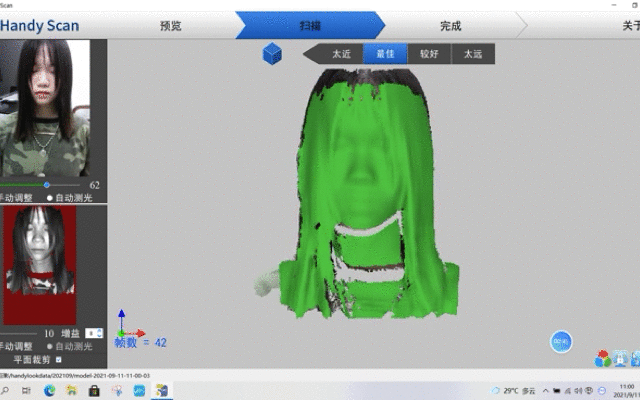
Task: Select lower 自动测光 radio under depth preview
Action: [x=51, y=346]
